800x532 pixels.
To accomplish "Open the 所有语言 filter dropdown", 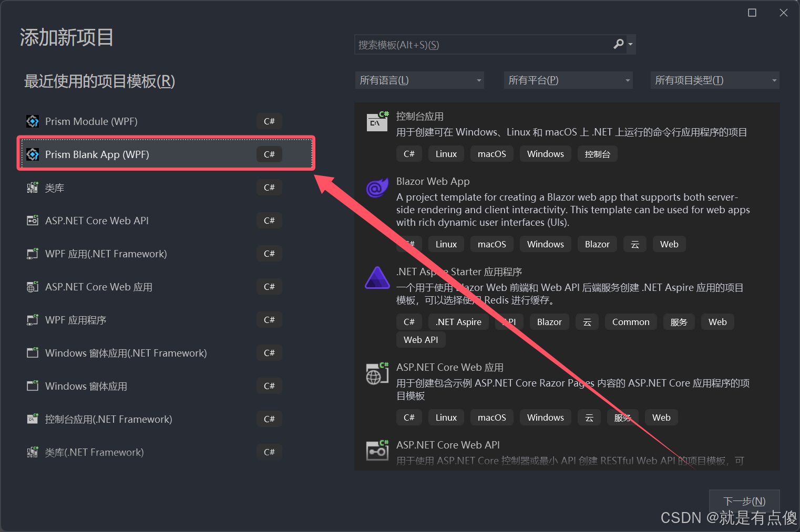I will tap(419, 80).
